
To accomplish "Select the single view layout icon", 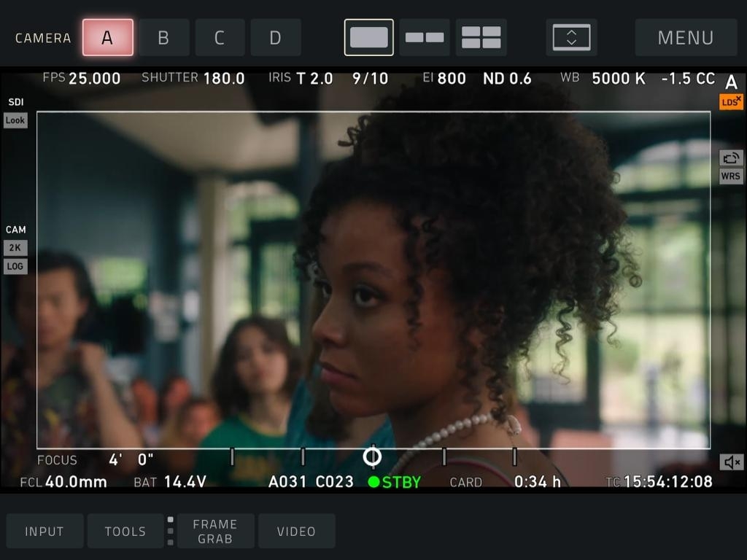I will tap(368, 37).
